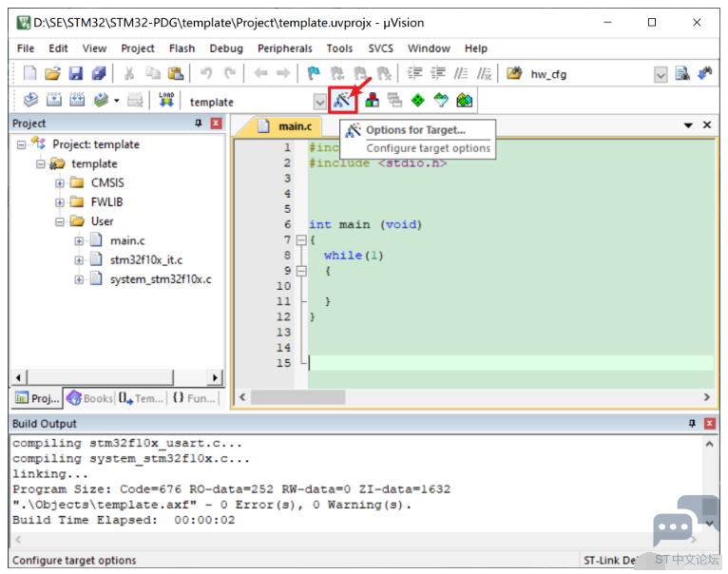
Task: Expand the CMSIS folder
Action: (x=60, y=183)
